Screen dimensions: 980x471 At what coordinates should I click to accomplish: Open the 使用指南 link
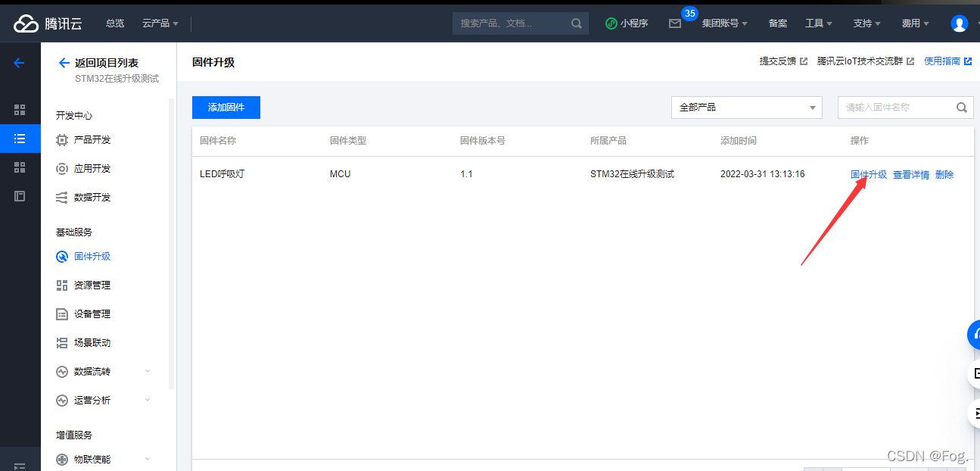[947, 61]
